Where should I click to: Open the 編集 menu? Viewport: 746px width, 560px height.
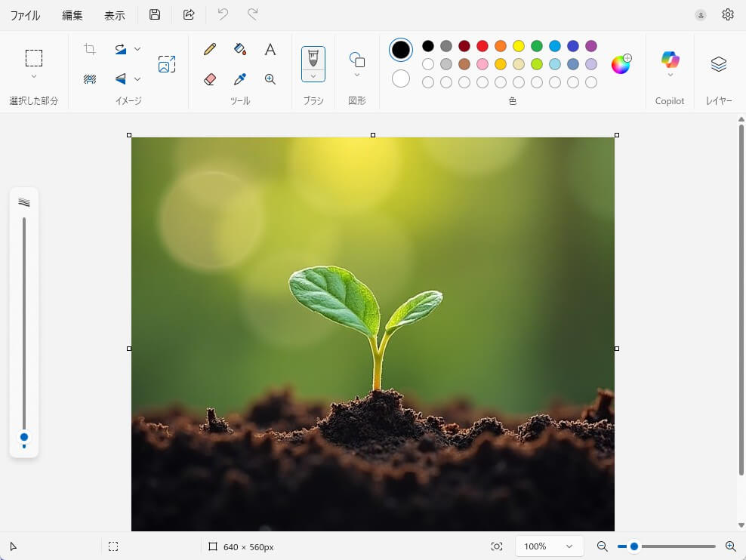(x=72, y=15)
